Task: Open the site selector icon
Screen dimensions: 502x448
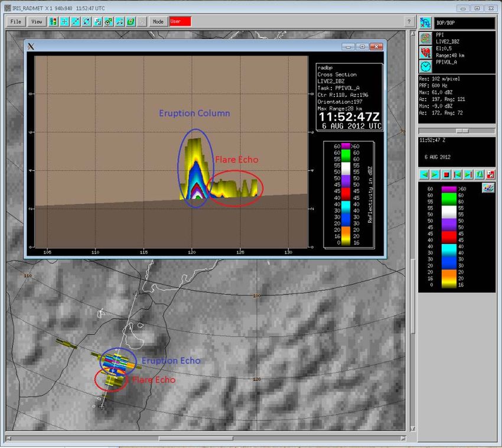Action: (425, 23)
